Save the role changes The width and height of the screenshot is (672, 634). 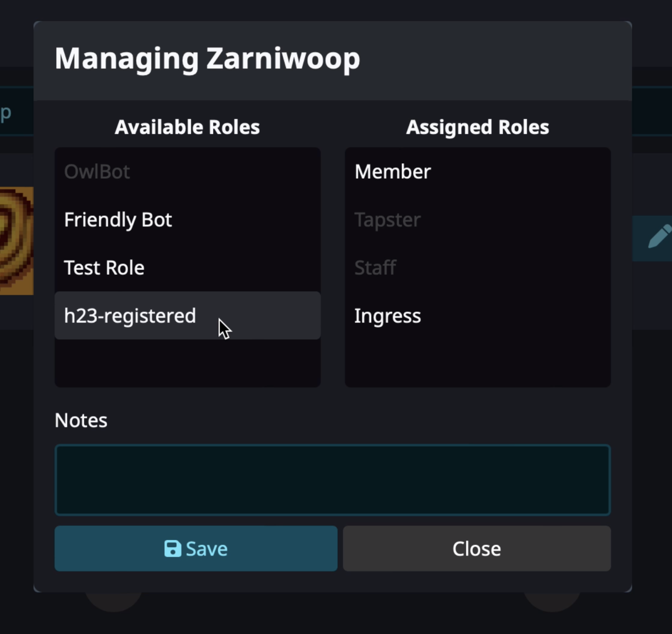pos(196,548)
